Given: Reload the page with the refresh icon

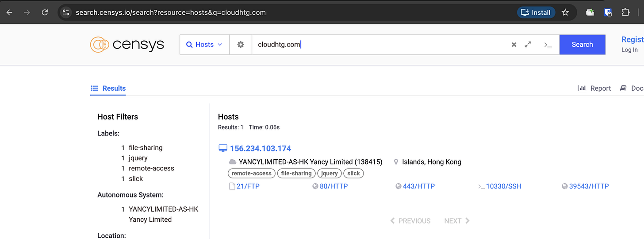Looking at the screenshot, I should 45,12.
